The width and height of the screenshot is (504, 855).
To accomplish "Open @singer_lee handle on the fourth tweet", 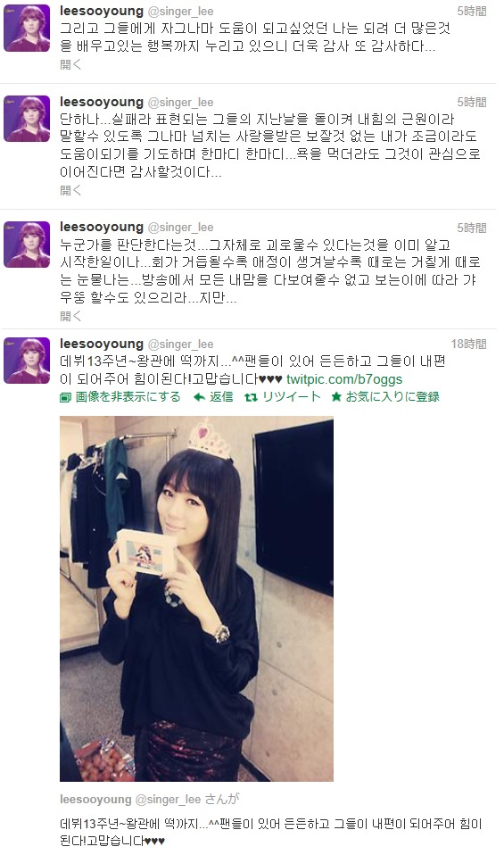I will (x=180, y=344).
